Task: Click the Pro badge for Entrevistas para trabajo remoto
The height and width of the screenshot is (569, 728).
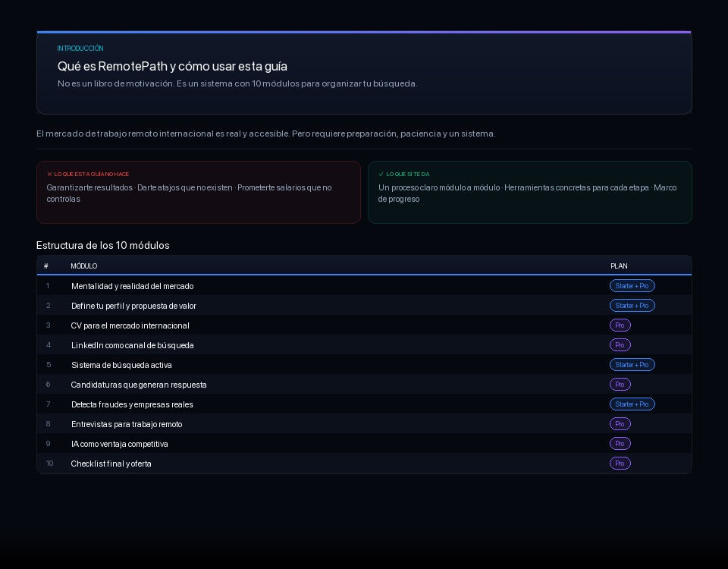Action: pos(620,424)
